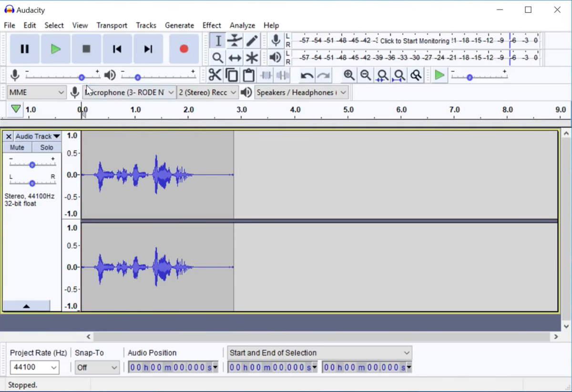
Task: Stop playback with the Stop button
Action: pos(86,49)
